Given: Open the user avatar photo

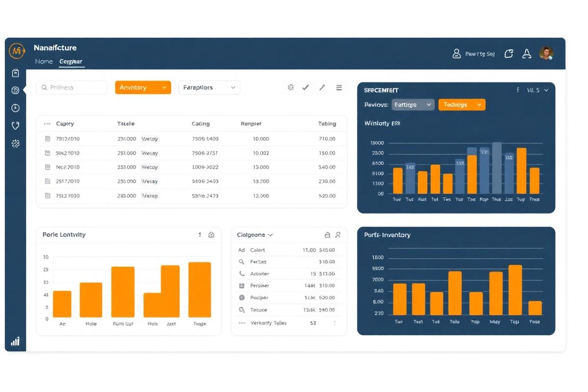Looking at the screenshot, I should (x=546, y=53).
